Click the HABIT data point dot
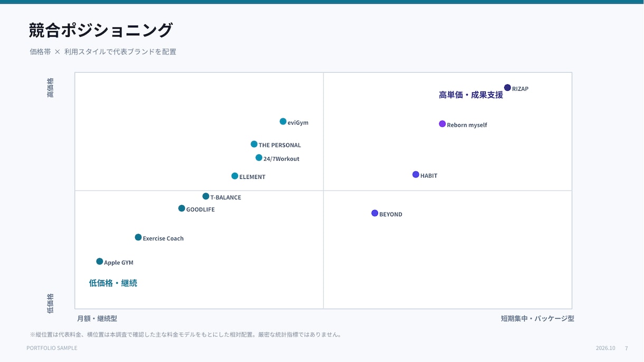The width and height of the screenshot is (644, 362). (415, 175)
